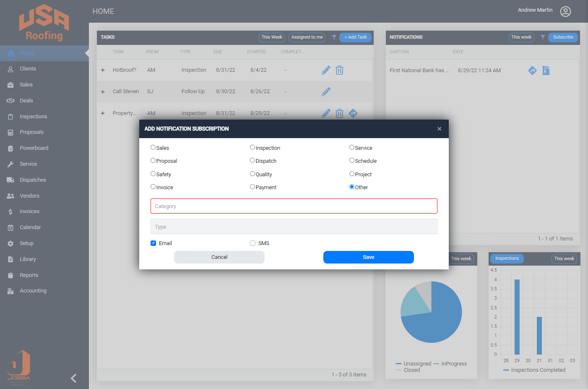The height and width of the screenshot is (389, 588).
Task: Click the blue Save button
Action: pyautogui.click(x=368, y=257)
